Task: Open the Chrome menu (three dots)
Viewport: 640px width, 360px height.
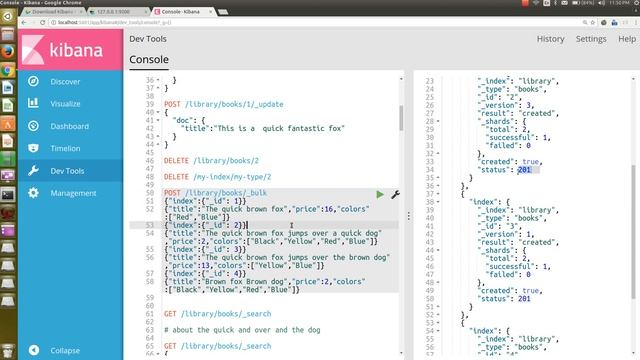Action: click(x=635, y=22)
